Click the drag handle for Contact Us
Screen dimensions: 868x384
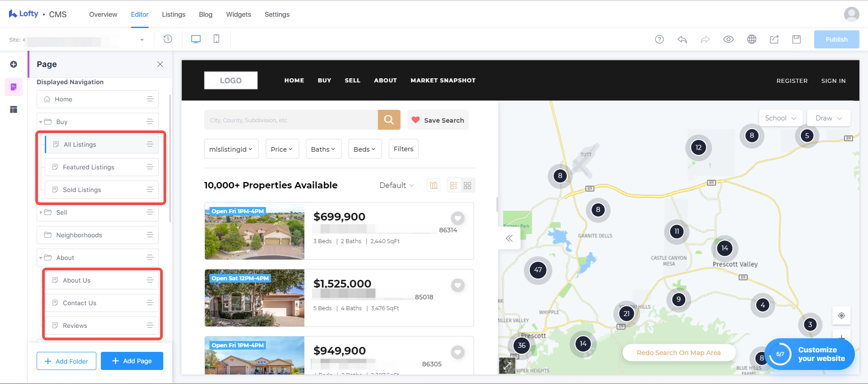tap(150, 303)
